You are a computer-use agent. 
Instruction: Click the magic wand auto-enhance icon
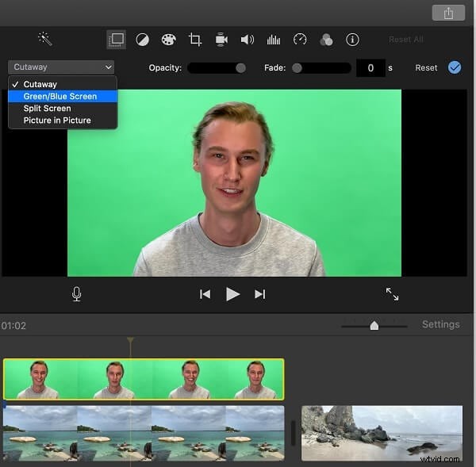(x=45, y=39)
